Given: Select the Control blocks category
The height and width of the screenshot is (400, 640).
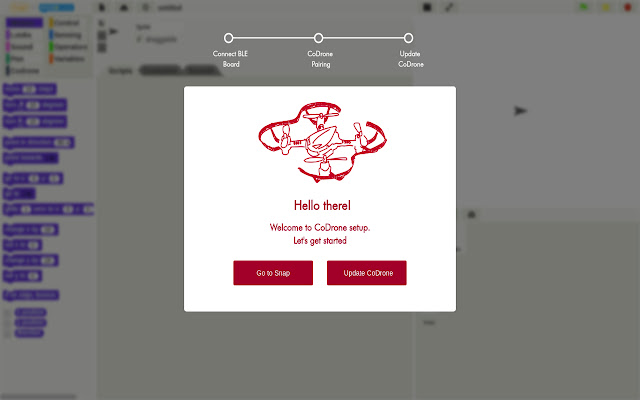Looking at the screenshot, I should pyautogui.click(x=64, y=23).
